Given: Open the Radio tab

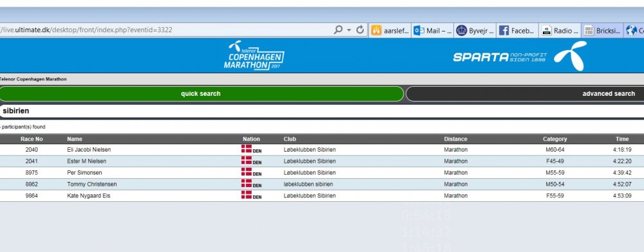Looking at the screenshot, I should click(x=560, y=30).
